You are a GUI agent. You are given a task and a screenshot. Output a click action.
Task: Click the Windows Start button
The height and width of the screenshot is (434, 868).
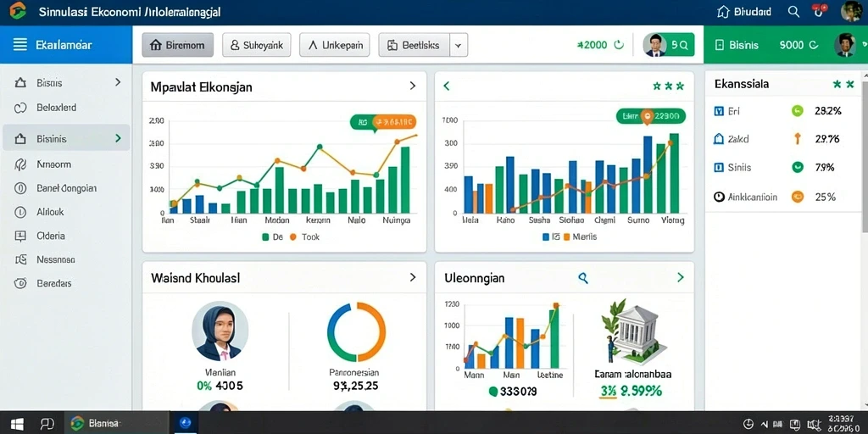[x=17, y=424]
